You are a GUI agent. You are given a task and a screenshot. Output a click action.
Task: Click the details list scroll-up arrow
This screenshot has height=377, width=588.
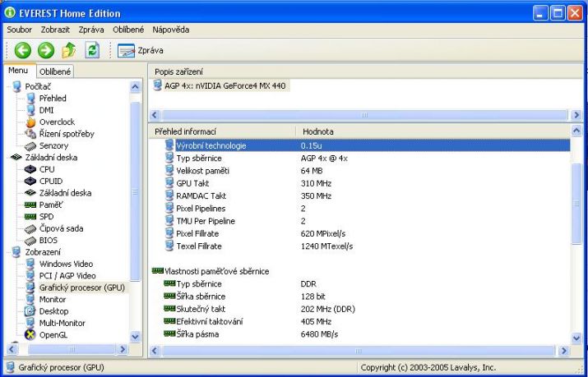pyautogui.click(x=576, y=131)
